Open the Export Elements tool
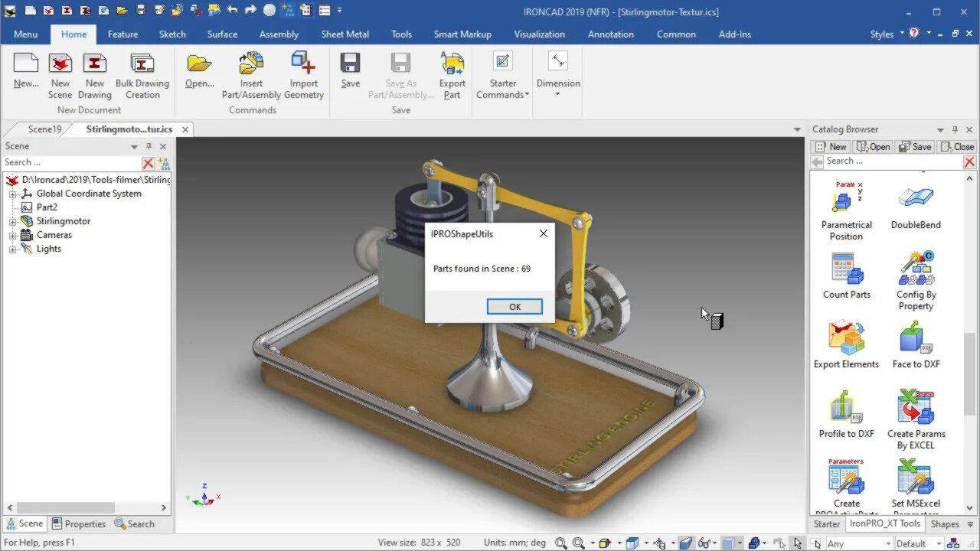This screenshot has height=551, width=980. [x=846, y=339]
